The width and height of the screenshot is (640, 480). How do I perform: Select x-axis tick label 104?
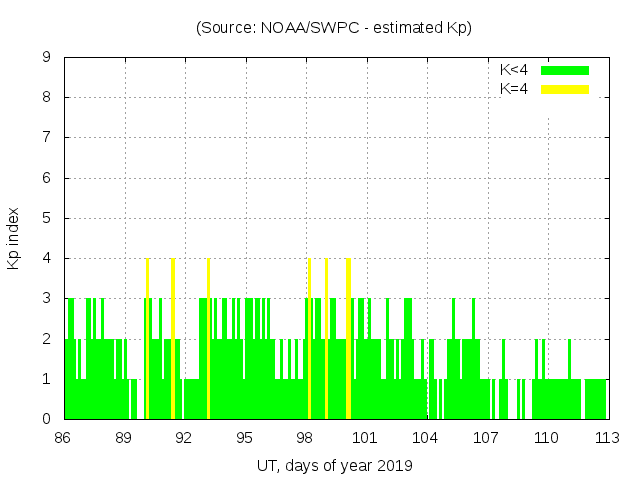point(425,437)
